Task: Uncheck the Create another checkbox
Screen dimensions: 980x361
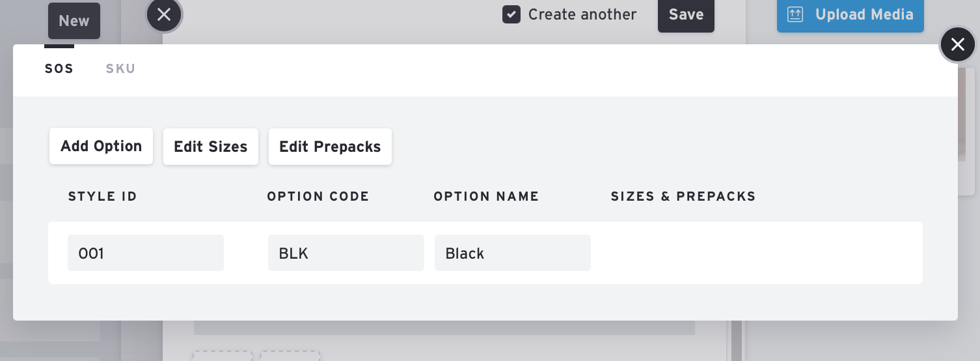Action: click(x=511, y=14)
